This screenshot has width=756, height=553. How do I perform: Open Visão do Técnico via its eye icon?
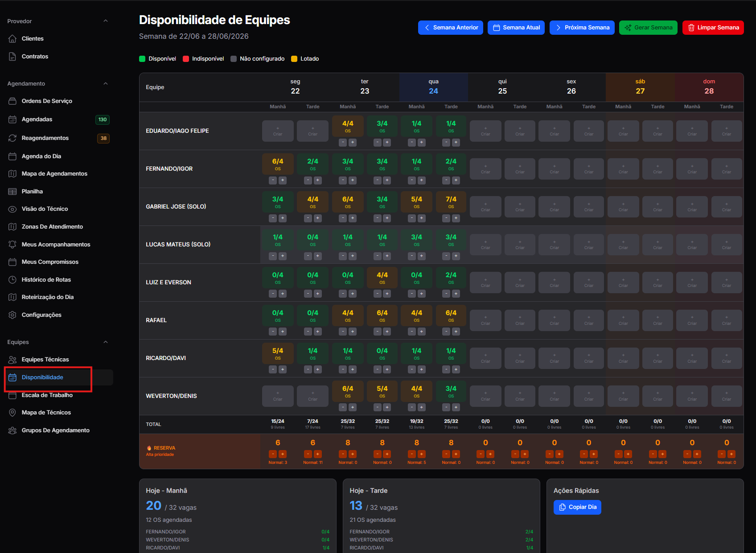tap(12, 209)
